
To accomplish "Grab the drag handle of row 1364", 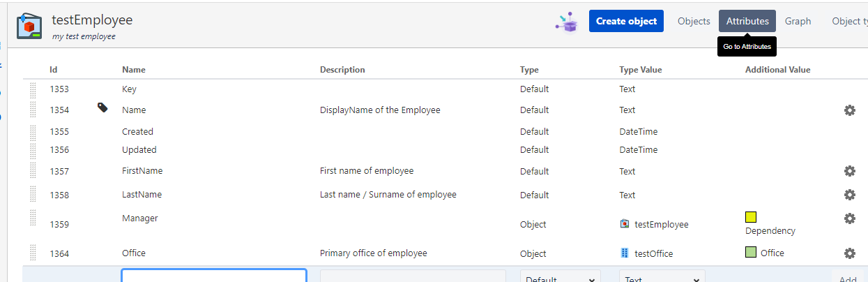I will 33,252.
